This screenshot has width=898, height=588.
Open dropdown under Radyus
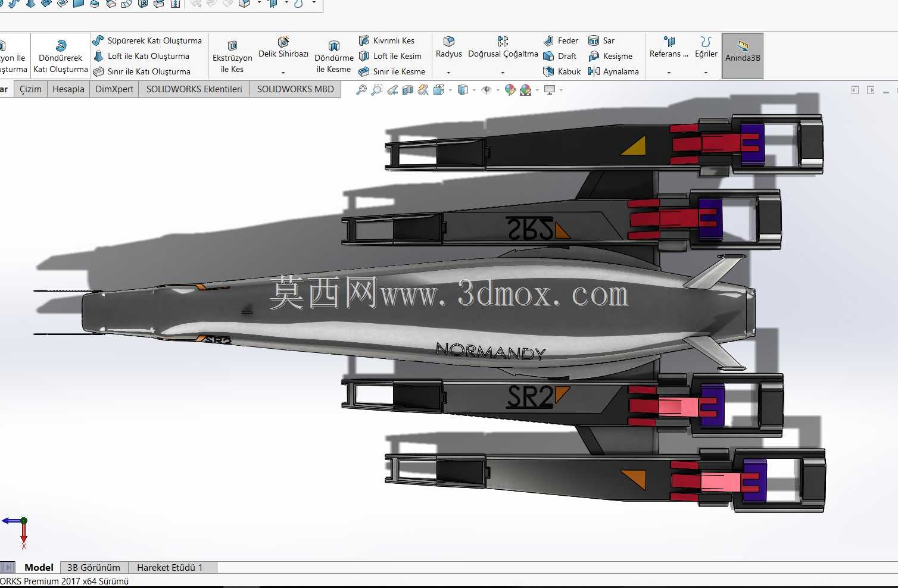coord(449,73)
